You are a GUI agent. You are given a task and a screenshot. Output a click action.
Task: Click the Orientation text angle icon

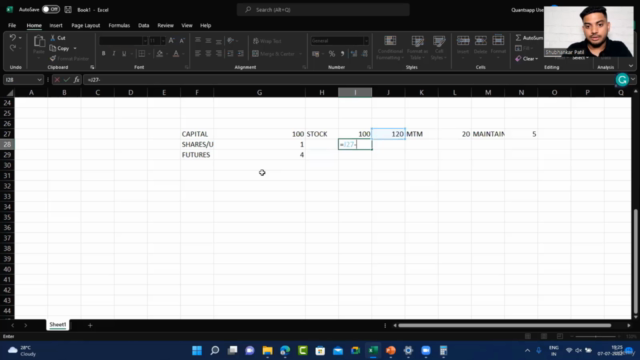click(231, 40)
